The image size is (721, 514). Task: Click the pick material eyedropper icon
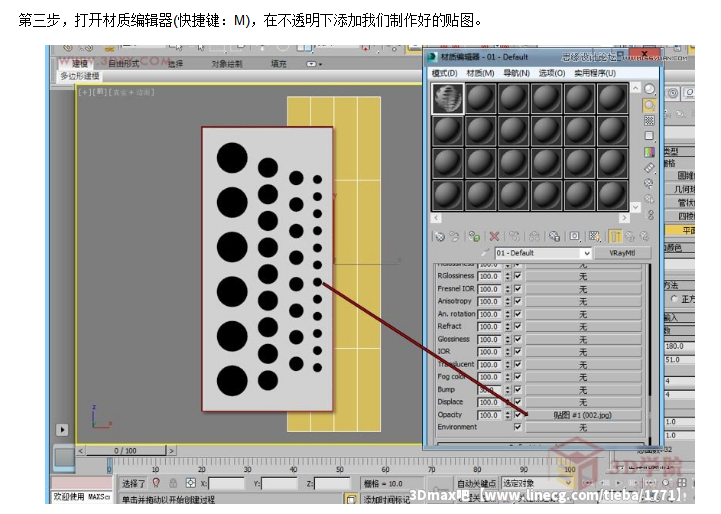(x=486, y=252)
